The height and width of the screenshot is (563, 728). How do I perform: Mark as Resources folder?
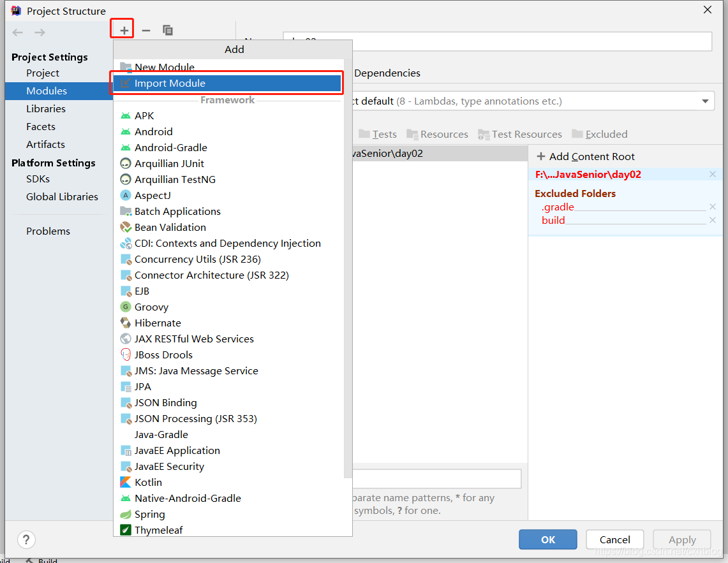coord(437,134)
